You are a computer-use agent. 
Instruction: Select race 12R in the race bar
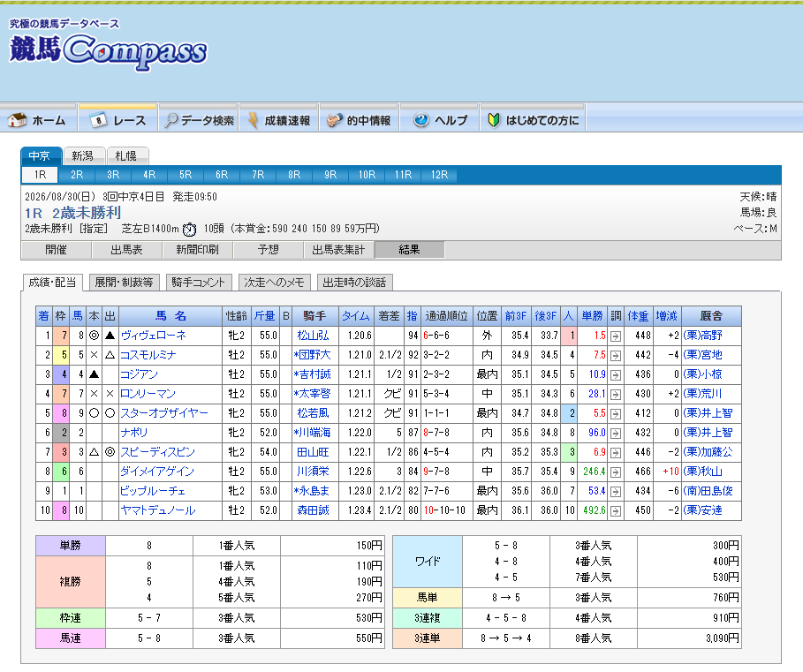tap(439, 175)
